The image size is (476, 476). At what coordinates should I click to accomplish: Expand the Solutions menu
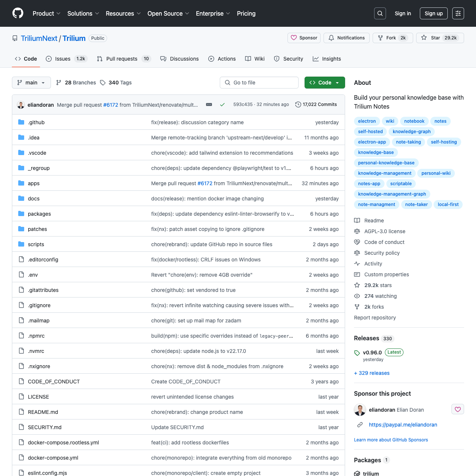83,13
